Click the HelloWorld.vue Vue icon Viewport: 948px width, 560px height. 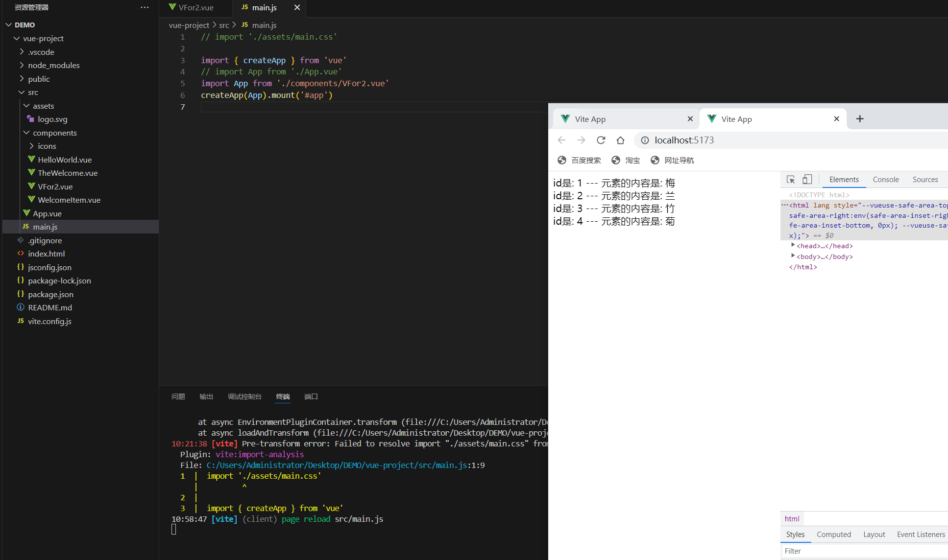click(x=31, y=159)
